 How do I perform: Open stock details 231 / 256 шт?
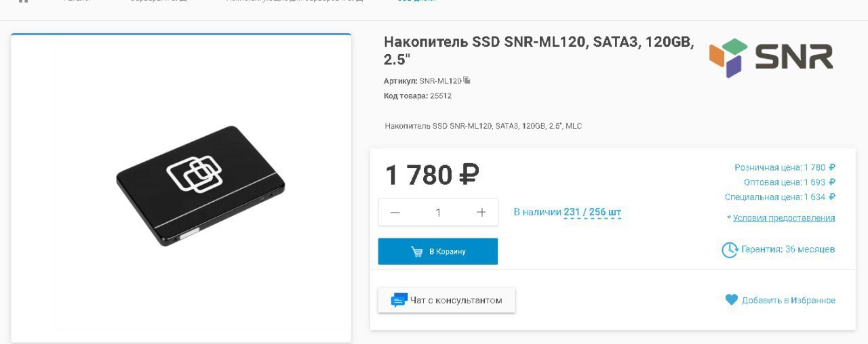click(592, 213)
